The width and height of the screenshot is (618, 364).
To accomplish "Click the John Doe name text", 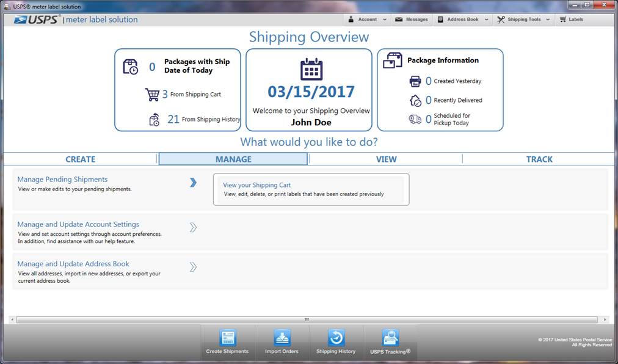I will [x=311, y=122].
